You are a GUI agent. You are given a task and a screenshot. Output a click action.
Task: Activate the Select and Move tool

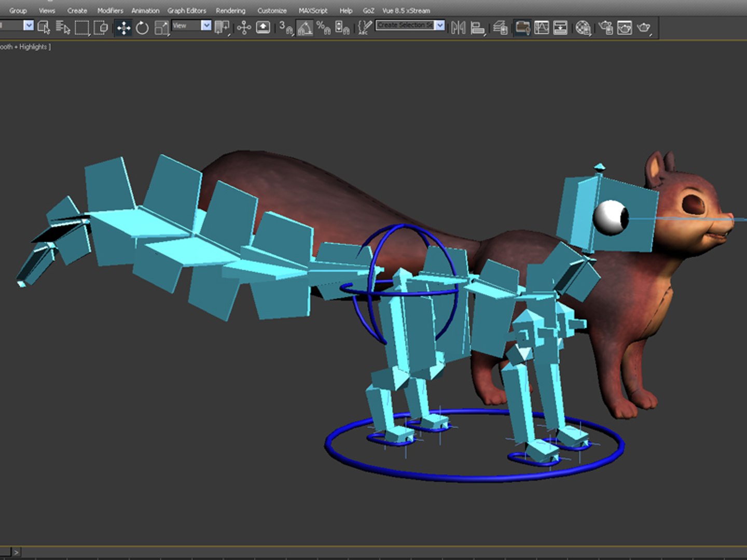click(123, 27)
